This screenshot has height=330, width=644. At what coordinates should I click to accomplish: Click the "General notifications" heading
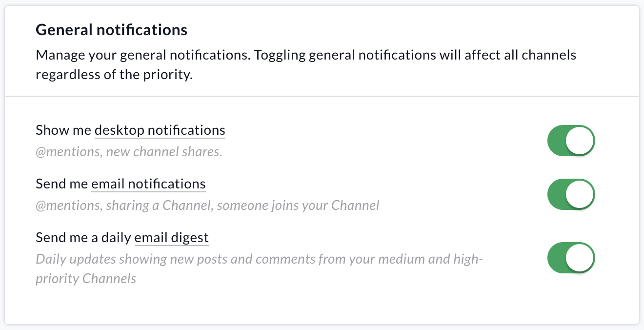[112, 30]
